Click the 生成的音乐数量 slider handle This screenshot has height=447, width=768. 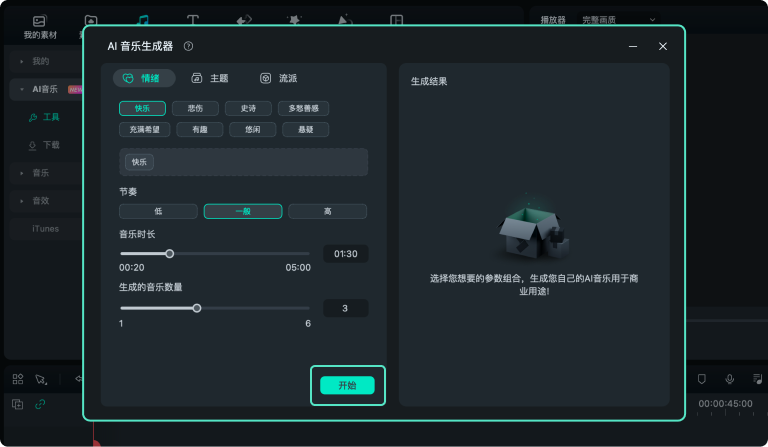click(x=197, y=308)
